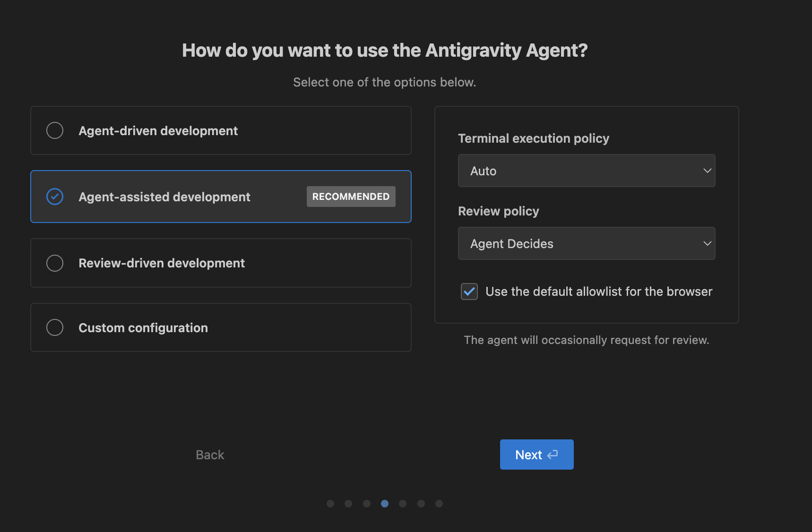This screenshot has width=812, height=532.
Task: Click the Next button
Action: click(x=536, y=454)
